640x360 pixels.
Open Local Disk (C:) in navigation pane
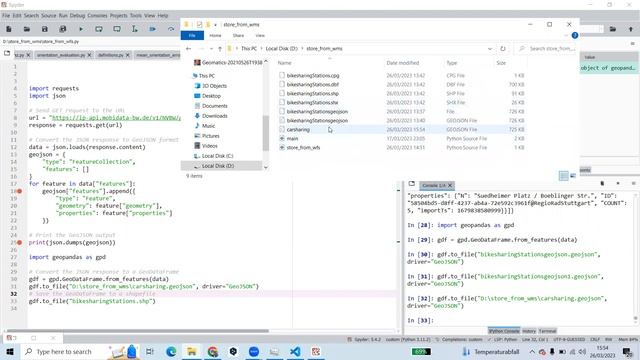[217, 156]
